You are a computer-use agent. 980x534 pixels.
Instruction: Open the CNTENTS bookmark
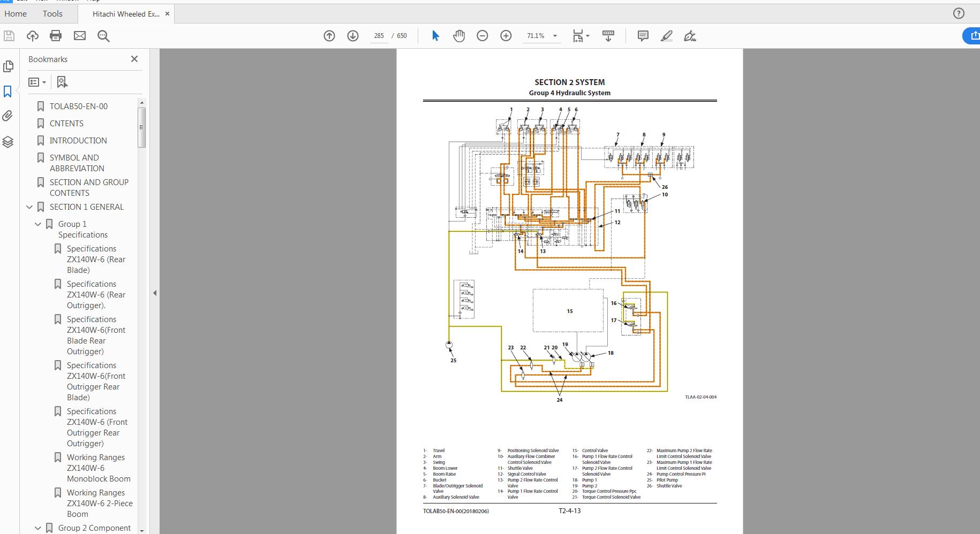[66, 124]
